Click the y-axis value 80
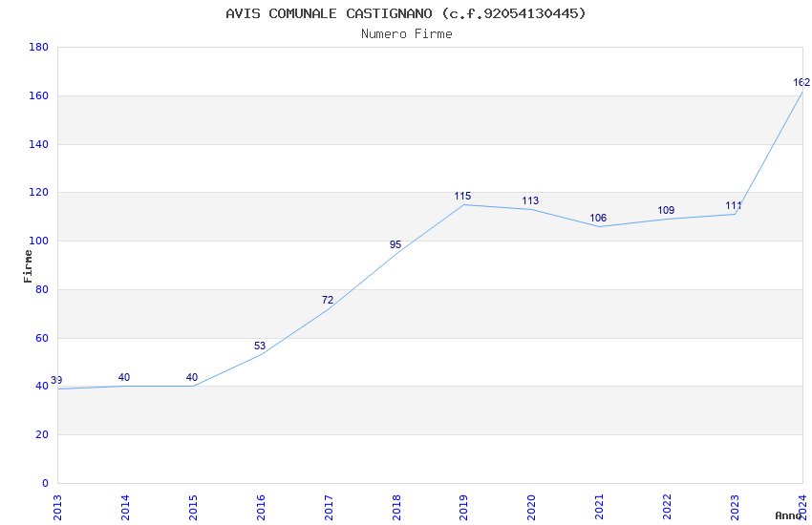The height and width of the screenshot is (525, 812). point(42,289)
